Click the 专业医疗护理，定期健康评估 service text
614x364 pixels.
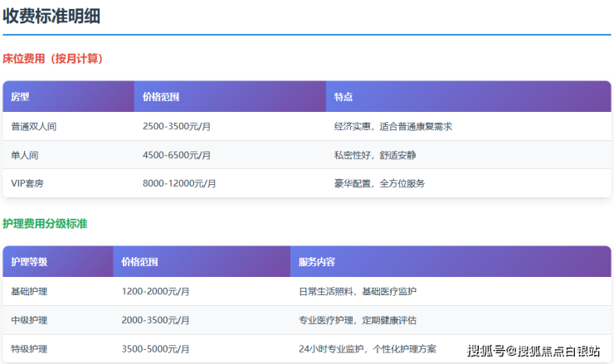(358, 320)
